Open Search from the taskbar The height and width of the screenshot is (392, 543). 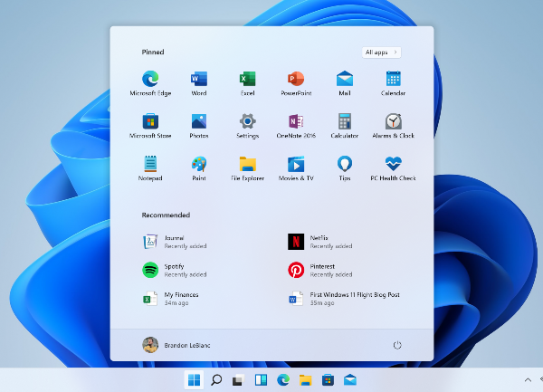(x=216, y=380)
